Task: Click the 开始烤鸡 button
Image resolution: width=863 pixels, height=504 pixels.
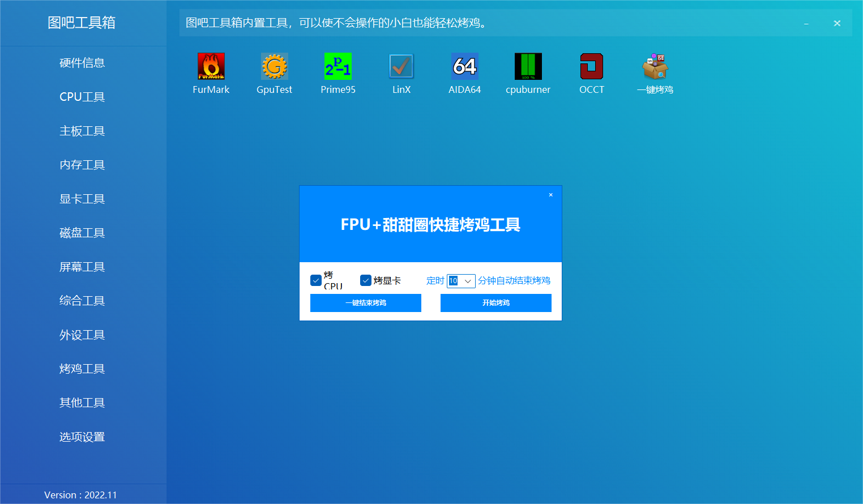Action: 495,303
